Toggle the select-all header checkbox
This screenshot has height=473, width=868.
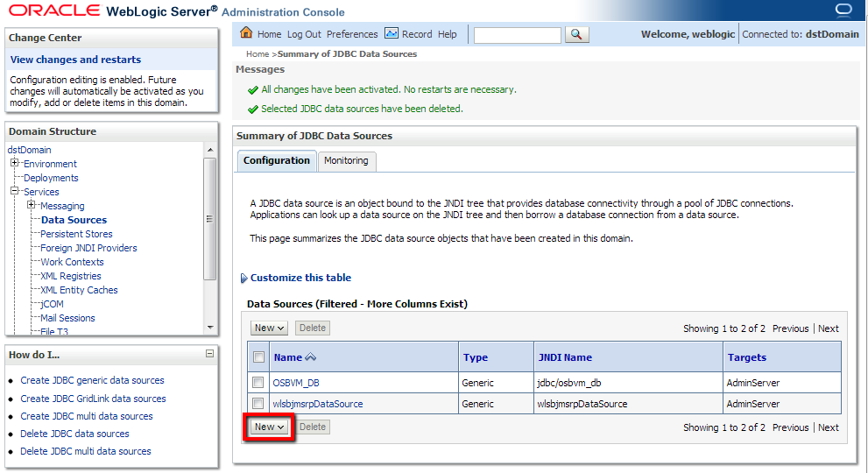[x=258, y=357]
